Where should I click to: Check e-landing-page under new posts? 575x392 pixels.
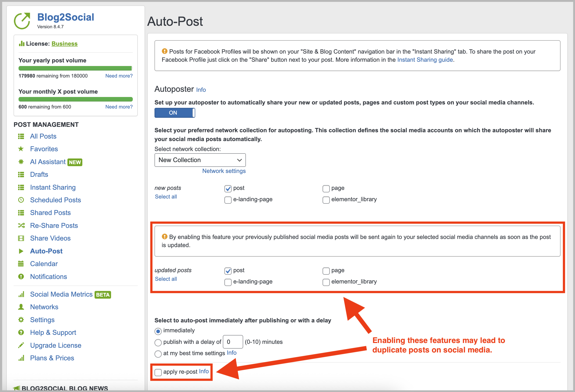coord(228,200)
